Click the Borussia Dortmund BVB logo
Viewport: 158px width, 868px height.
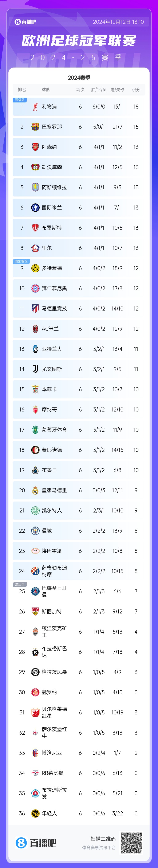tap(35, 268)
